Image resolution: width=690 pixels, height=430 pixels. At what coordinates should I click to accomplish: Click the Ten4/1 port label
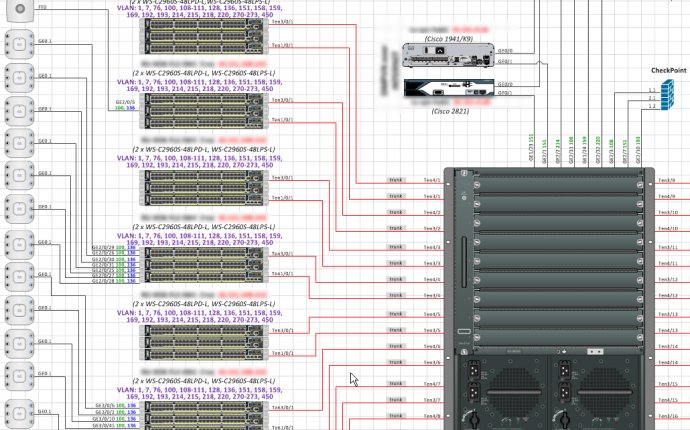[x=432, y=180]
